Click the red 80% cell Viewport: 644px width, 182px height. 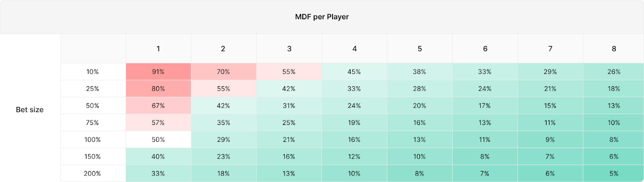click(158, 89)
